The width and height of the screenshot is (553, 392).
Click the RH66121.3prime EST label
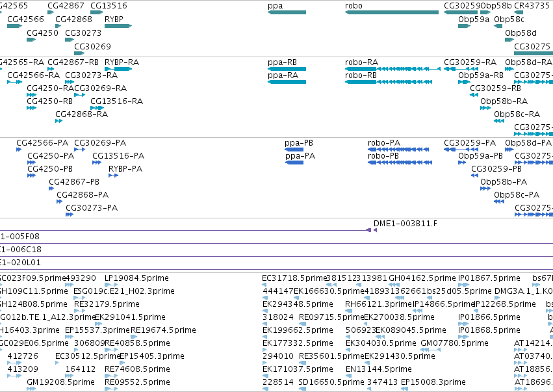378,304
